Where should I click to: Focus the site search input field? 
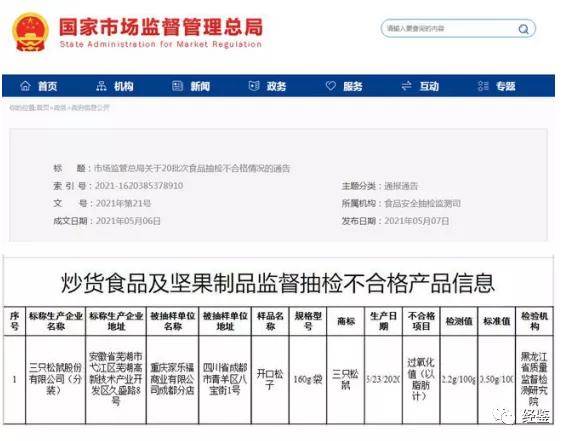pos(458,29)
